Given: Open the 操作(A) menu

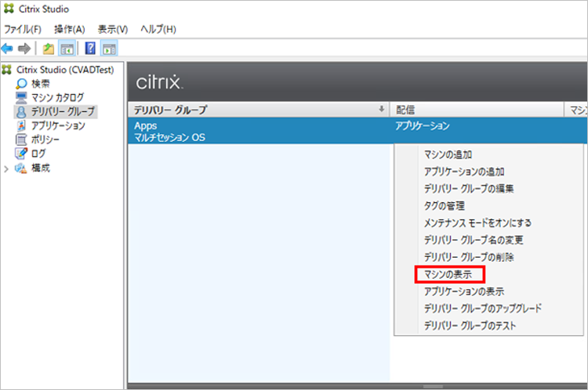Looking at the screenshot, I should pyautogui.click(x=69, y=29).
